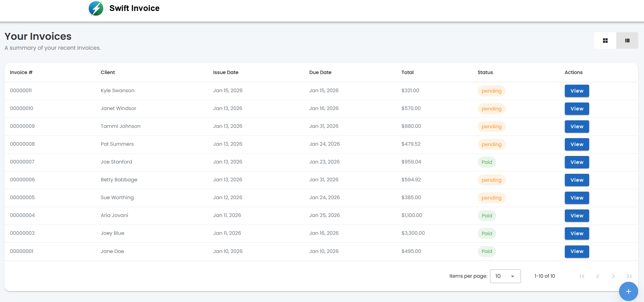Click the Invoice # column header

coord(21,72)
